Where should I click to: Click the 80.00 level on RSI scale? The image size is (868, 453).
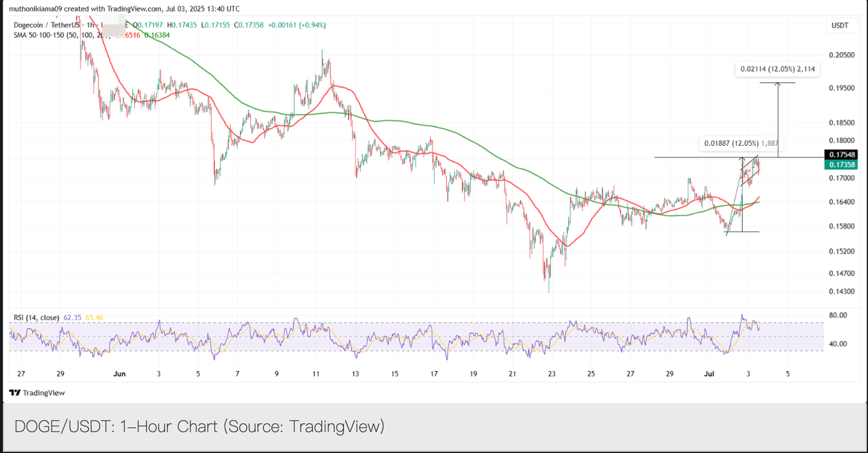point(840,315)
